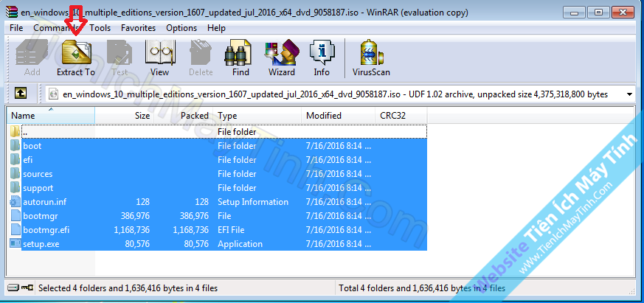Run VirusScan on the archive

coord(372,52)
